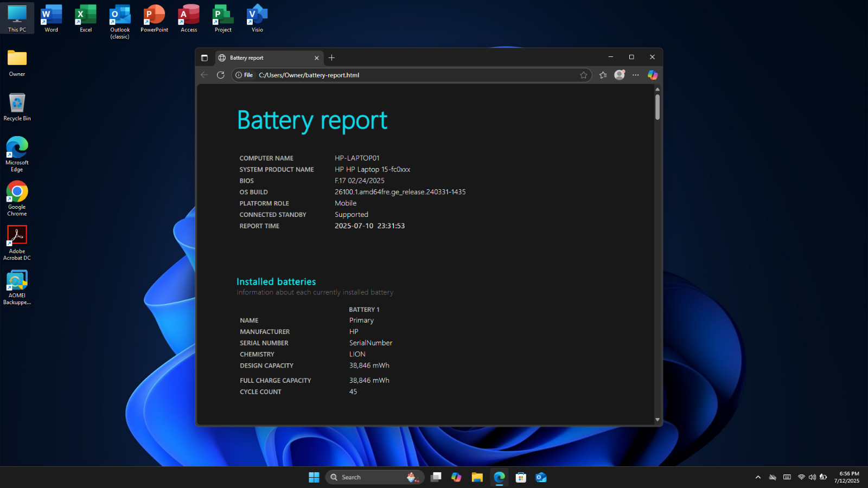Viewport: 868px width, 488px height.
Task: View site information for the file
Action: click(x=244, y=75)
